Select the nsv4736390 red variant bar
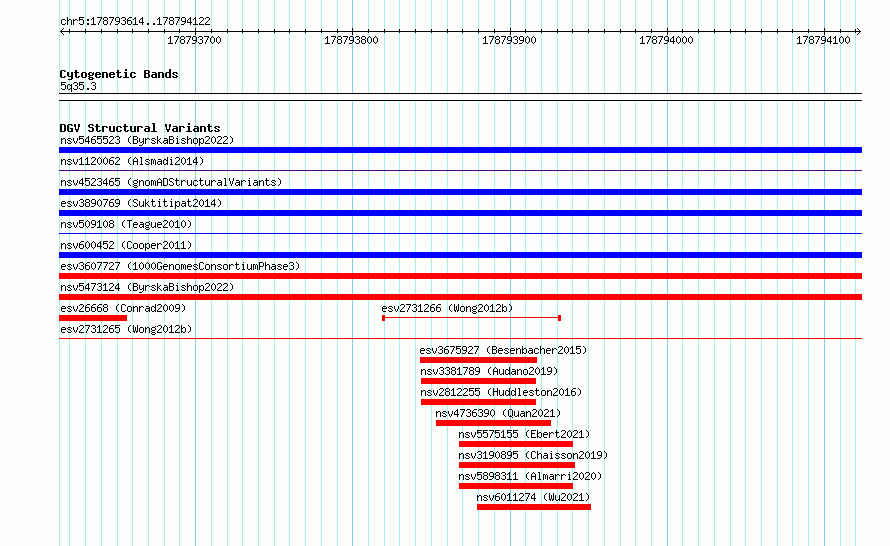This screenshot has height=546, width=890. click(493, 423)
